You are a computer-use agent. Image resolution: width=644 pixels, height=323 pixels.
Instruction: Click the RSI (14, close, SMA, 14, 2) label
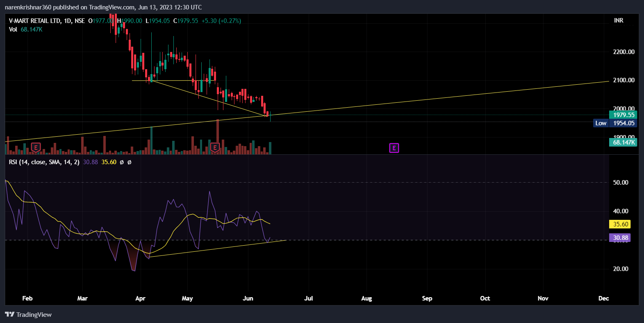point(44,162)
